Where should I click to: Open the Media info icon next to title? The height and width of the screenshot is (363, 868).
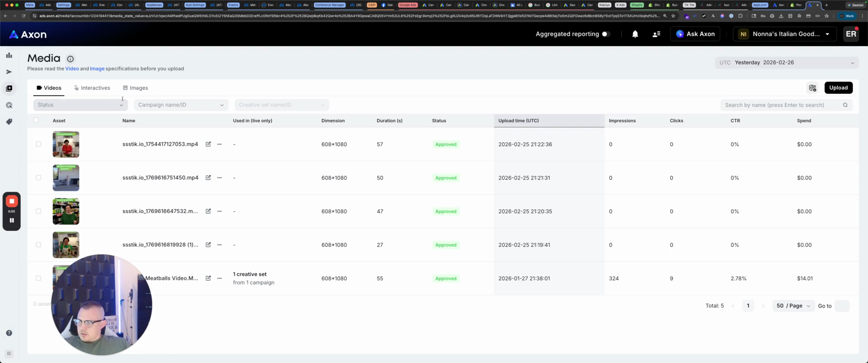pyautogui.click(x=70, y=59)
